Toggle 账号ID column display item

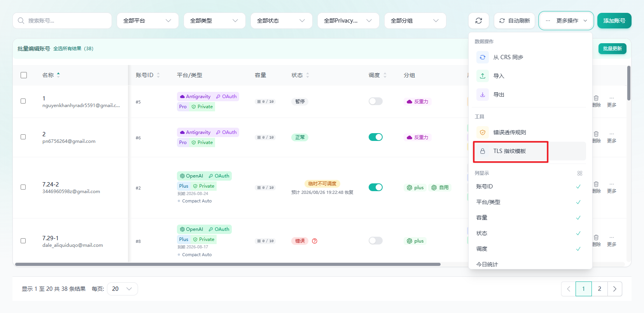(529, 186)
